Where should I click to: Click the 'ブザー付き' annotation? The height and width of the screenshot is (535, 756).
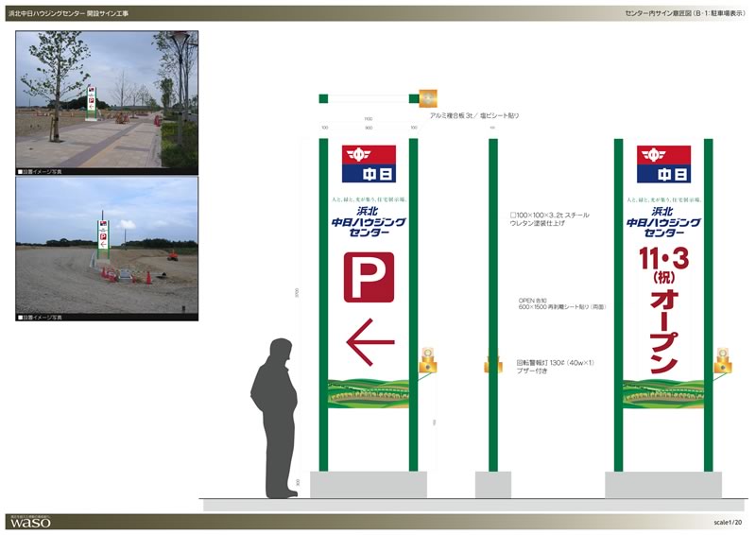tap(532, 371)
